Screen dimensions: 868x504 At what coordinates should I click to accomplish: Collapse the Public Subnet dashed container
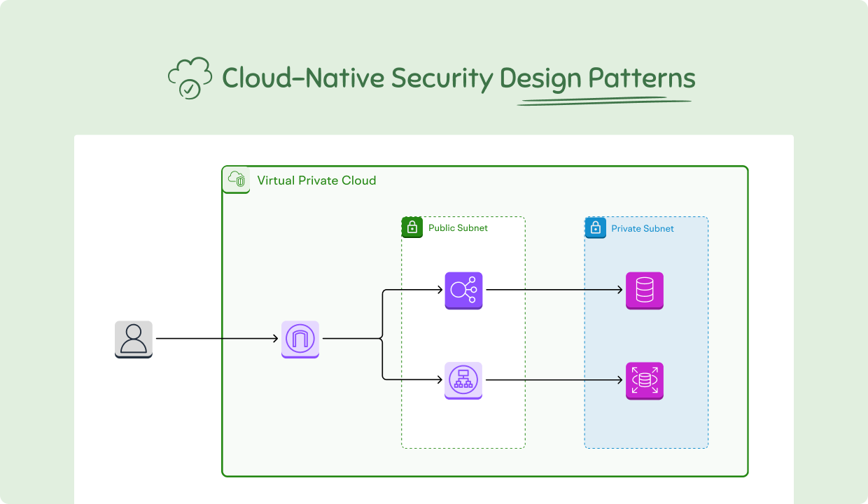point(463,332)
